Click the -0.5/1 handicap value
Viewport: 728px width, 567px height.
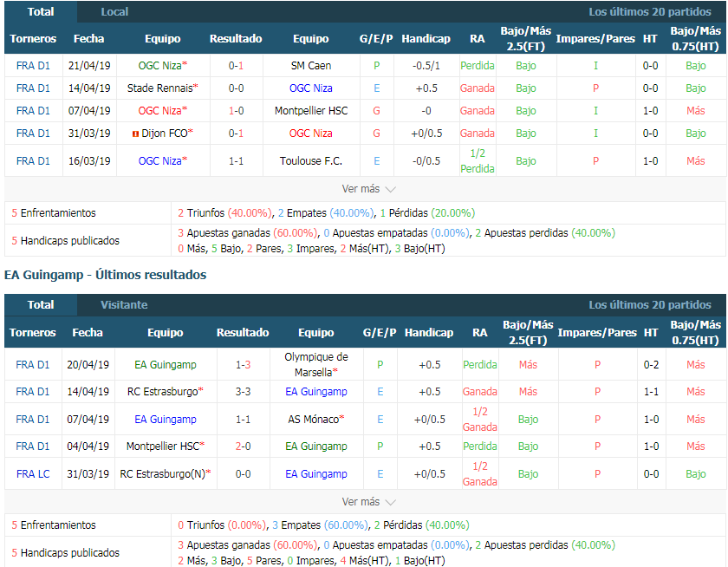coord(426,66)
